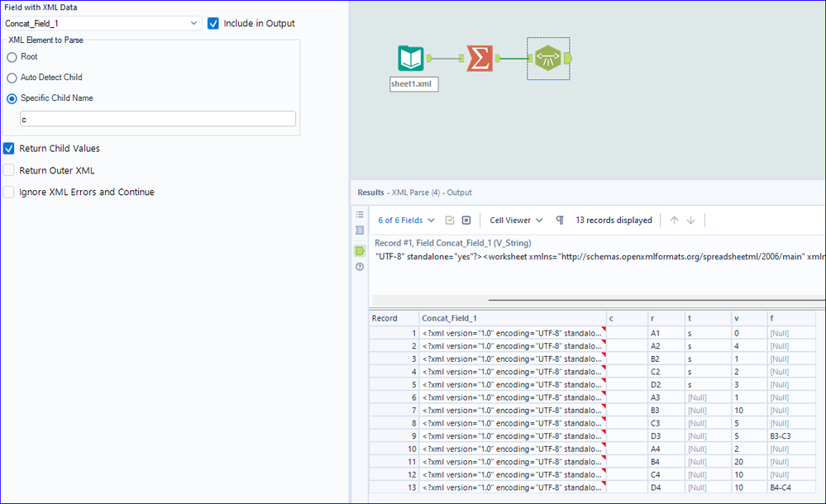Uncheck Return Child Values

point(9,149)
